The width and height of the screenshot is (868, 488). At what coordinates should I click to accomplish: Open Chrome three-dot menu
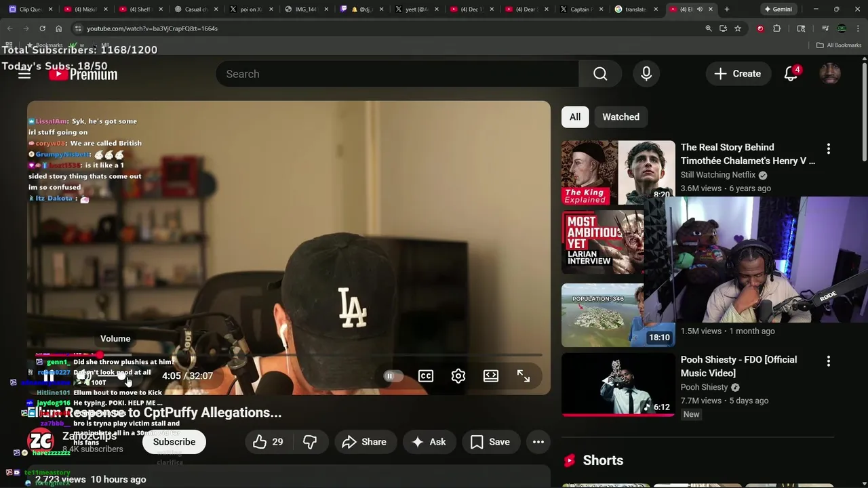click(x=858, y=28)
